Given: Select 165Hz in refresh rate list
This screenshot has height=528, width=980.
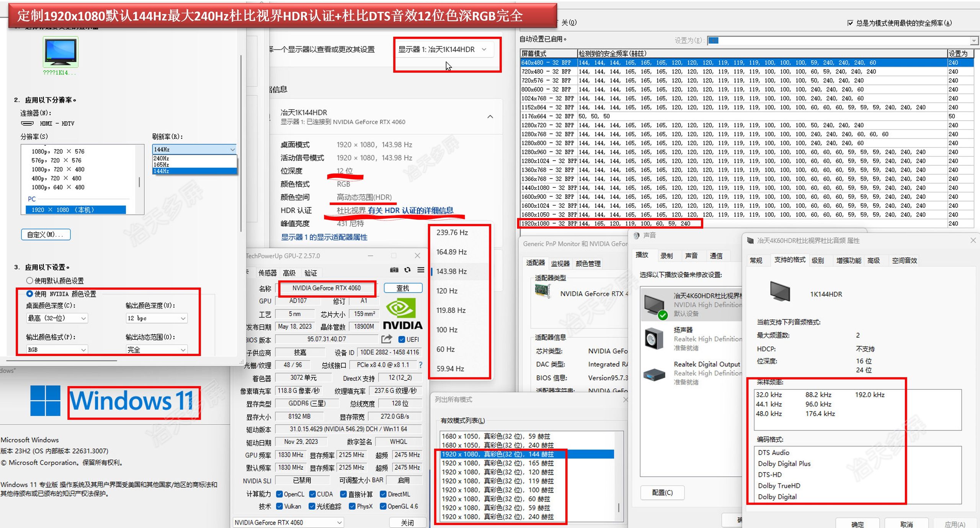Looking at the screenshot, I should 194,164.
